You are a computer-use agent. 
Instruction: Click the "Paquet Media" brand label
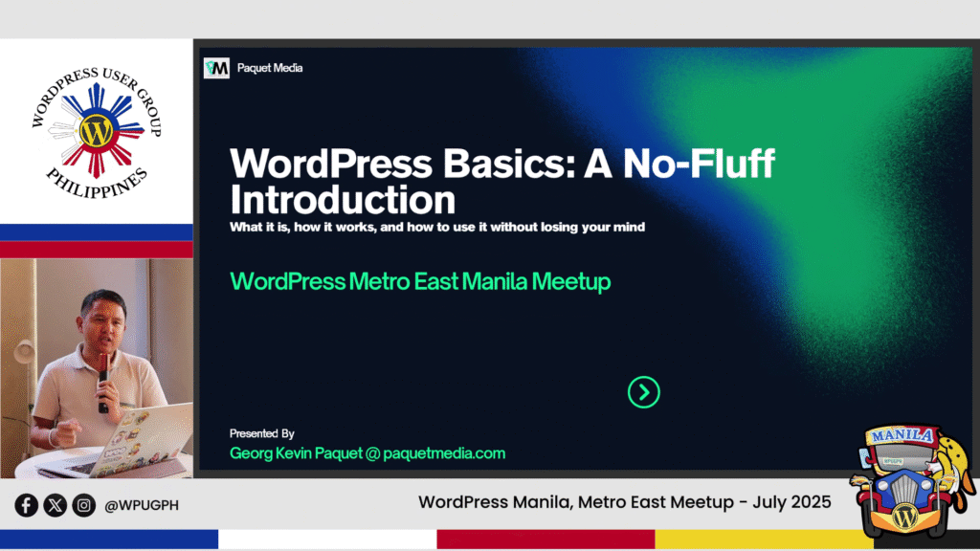click(x=270, y=68)
